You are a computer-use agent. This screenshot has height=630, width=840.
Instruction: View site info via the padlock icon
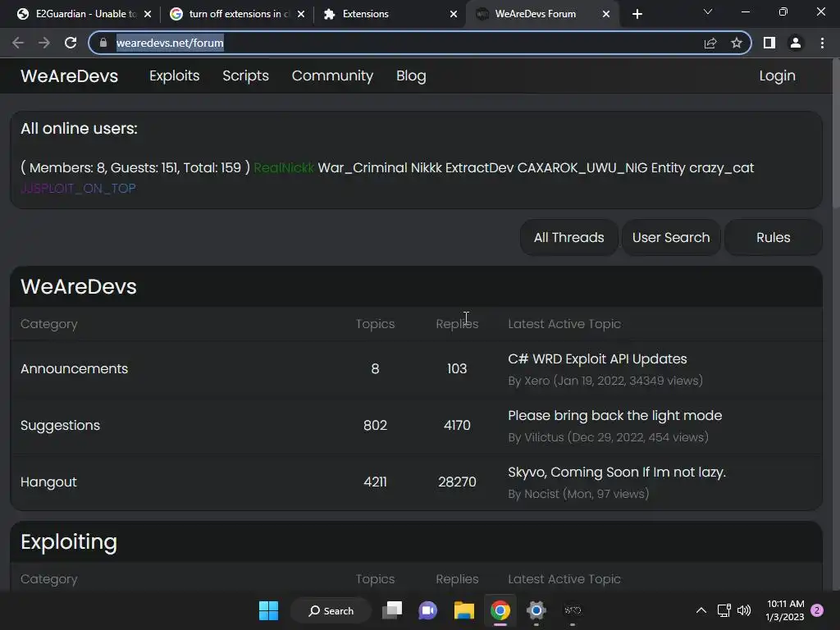(103, 43)
